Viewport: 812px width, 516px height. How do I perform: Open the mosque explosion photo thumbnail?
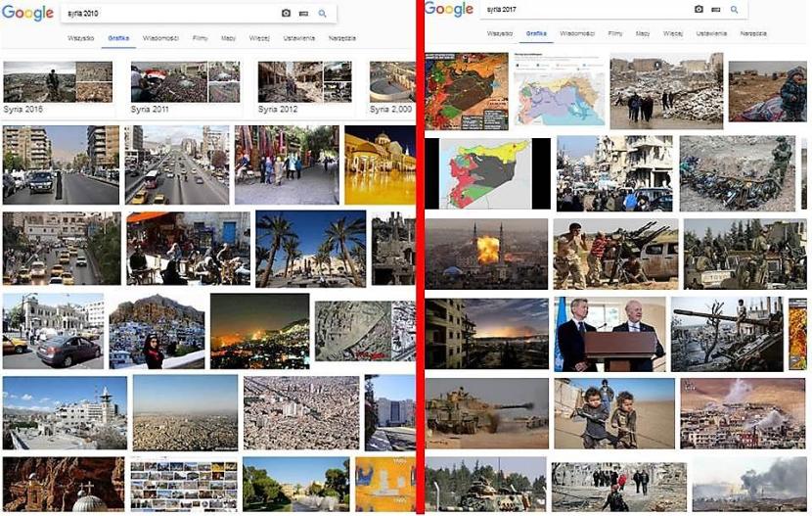coord(486,254)
